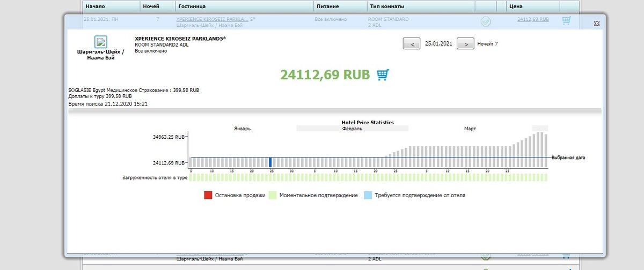
Task: Click the date 25.01.2021 between arrows
Action: coord(438,44)
